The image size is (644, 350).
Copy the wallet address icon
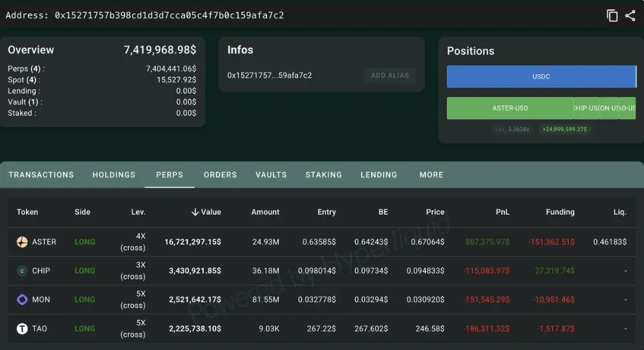coord(612,15)
